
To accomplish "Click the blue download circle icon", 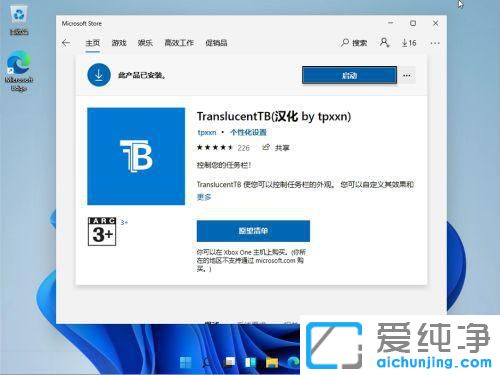I will pyautogui.click(x=99, y=75).
